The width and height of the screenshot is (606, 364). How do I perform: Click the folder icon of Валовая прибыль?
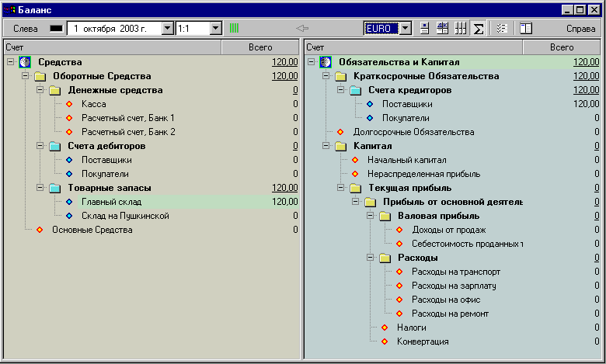385,217
